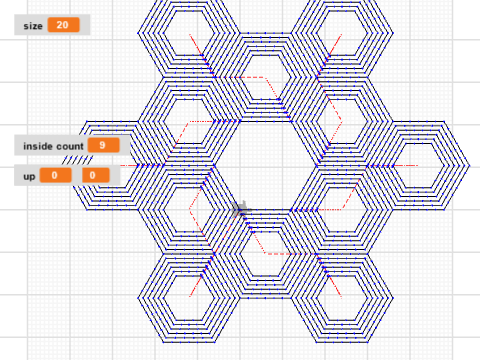The width and height of the screenshot is (480, 360).
Task: Select the size value 20
Action: point(64,25)
